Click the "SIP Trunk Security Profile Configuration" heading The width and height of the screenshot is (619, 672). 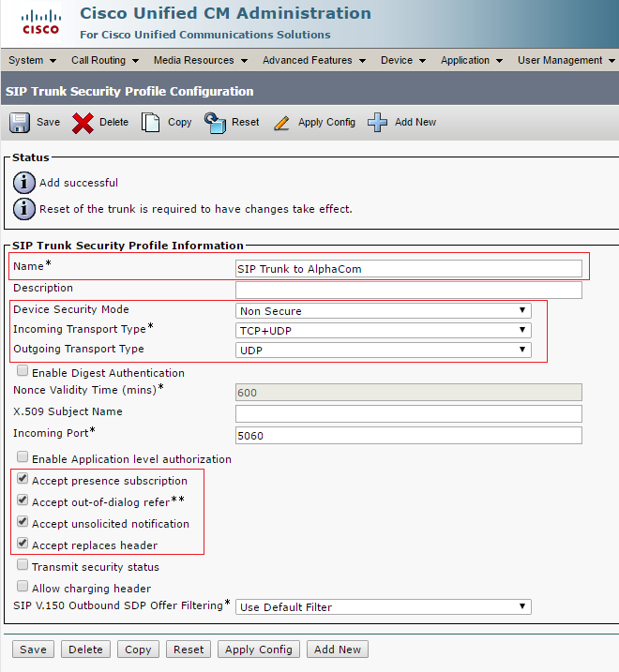click(129, 91)
